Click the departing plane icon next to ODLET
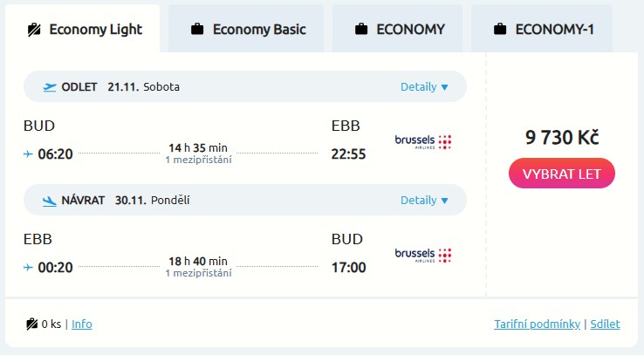Screen dimensions: 644x355 tap(50, 86)
